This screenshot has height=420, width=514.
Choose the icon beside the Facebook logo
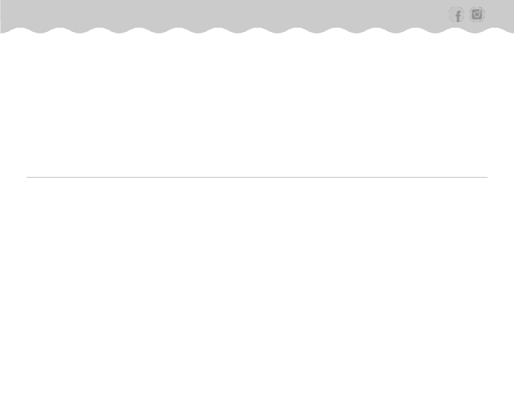(477, 14)
